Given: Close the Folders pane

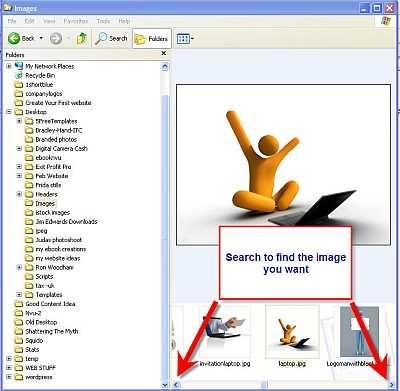Looking at the screenshot, I should [x=164, y=53].
